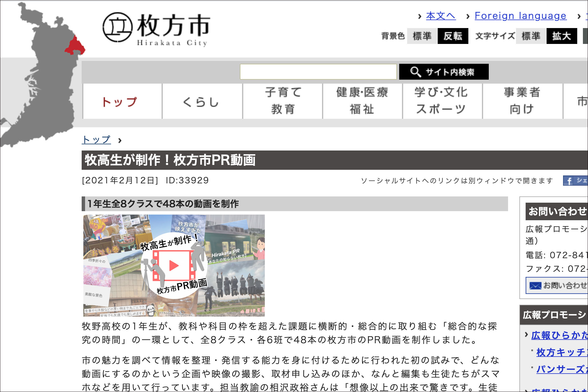Play the 枚方市PR動画 video thumbnail
Image resolution: width=588 pixels, height=392 pixels.
174,266
